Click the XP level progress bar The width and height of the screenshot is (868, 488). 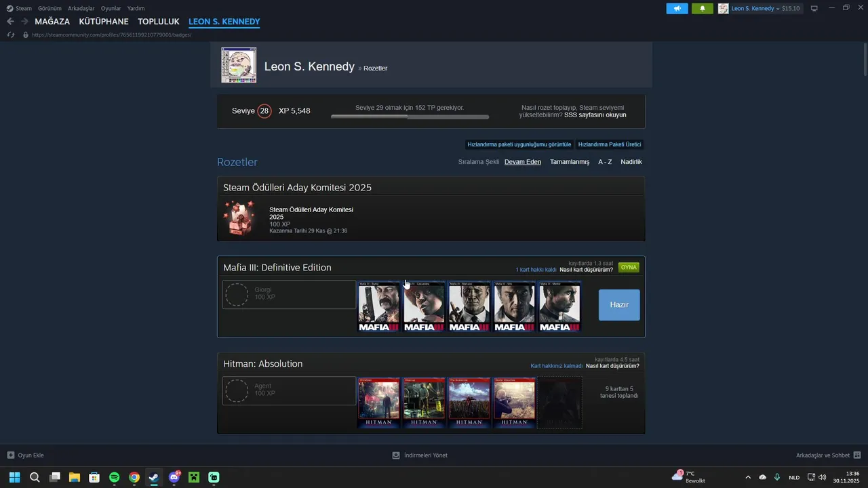410,117
